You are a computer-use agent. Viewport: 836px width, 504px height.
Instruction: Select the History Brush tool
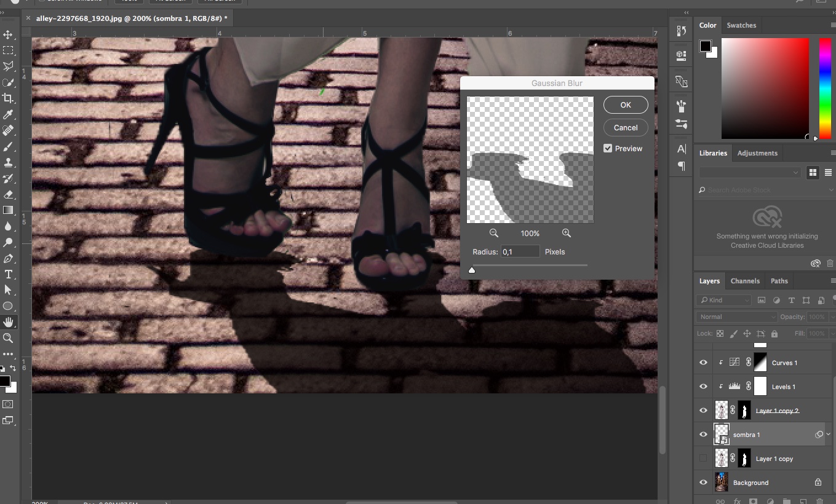(8, 178)
